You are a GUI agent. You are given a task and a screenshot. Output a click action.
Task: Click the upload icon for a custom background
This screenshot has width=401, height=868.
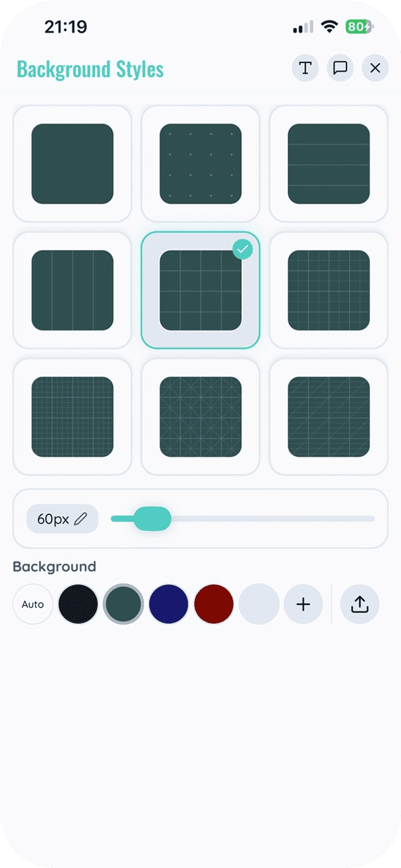click(x=359, y=603)
